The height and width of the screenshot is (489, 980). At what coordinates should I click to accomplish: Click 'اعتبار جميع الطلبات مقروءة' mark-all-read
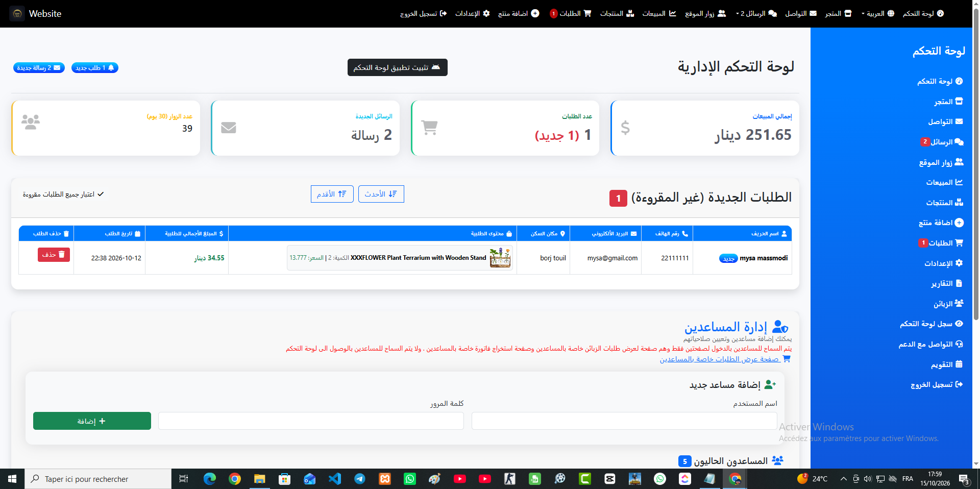click(x=63, y=194)
